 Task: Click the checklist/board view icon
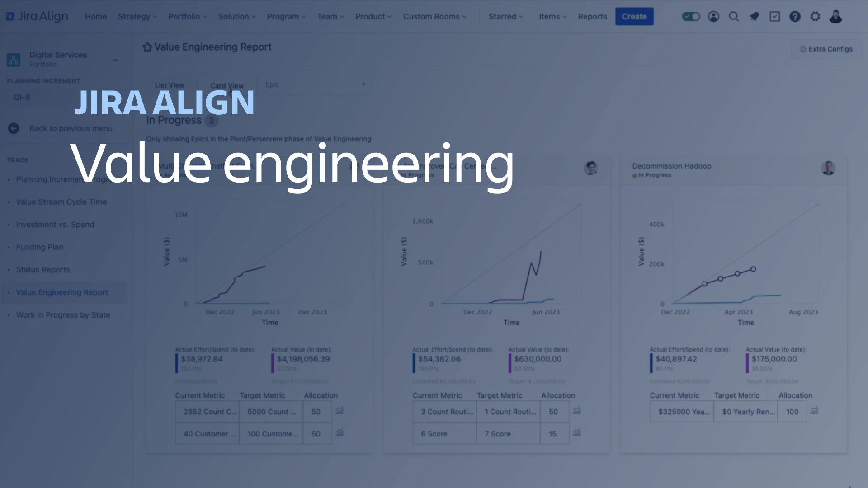pos(775,16)
